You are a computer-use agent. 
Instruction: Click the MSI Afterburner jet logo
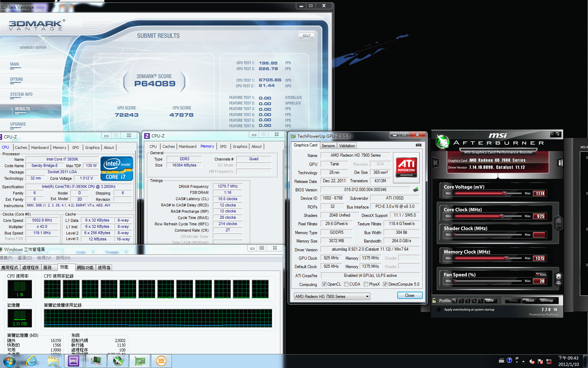pos(442,142)
